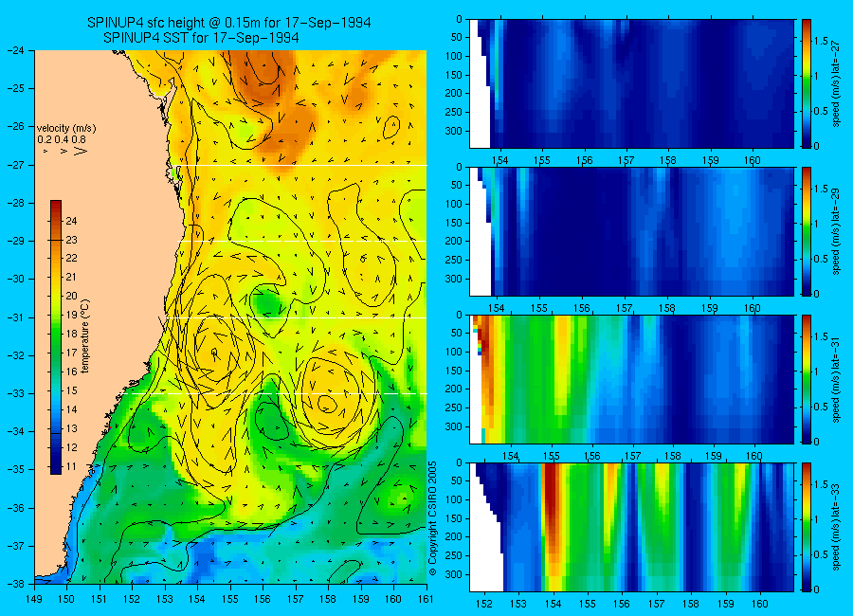Screen dimensions: 853x616
Task: Click the lat=-33 speed section panel
Action: point(631,527)
